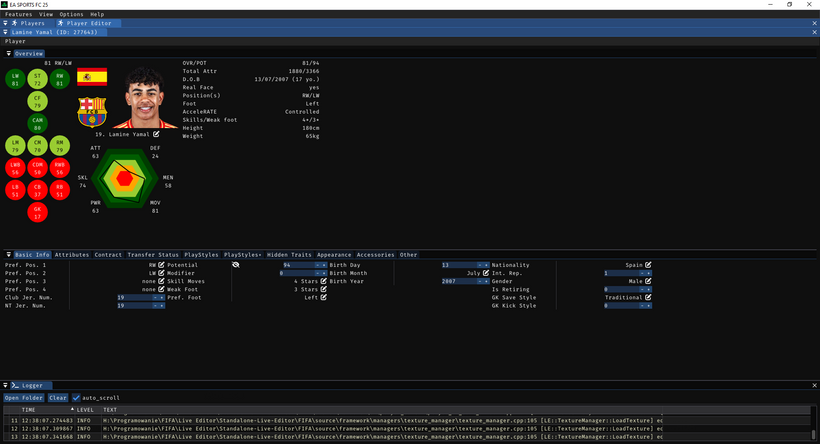
Task: Collapse the Basic Info tab bar arrow
Action: [8, 255]
